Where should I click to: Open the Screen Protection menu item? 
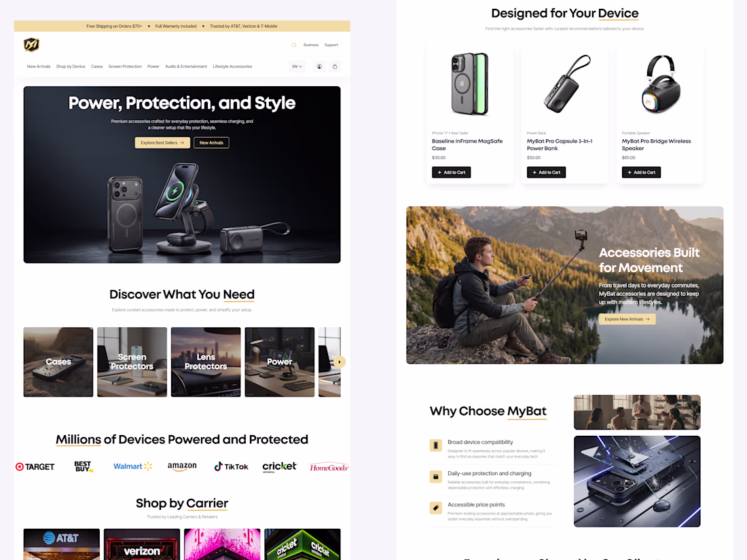coord(125,67)
